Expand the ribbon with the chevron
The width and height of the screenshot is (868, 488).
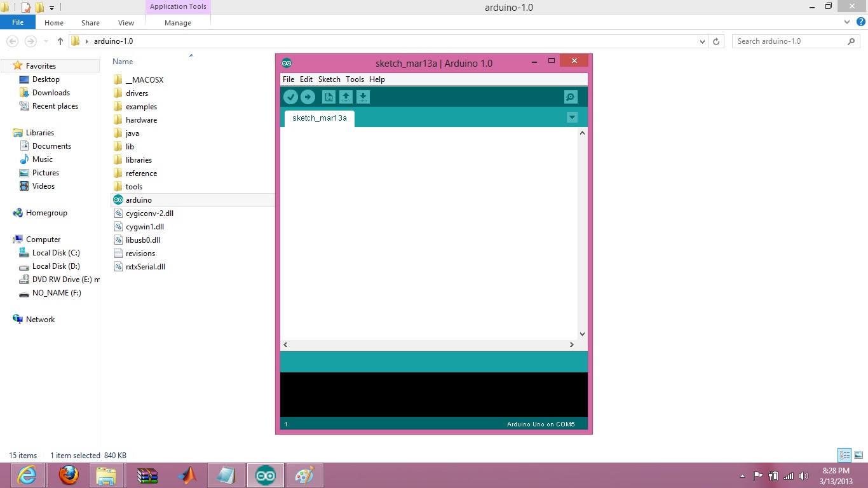coord(846,22)
